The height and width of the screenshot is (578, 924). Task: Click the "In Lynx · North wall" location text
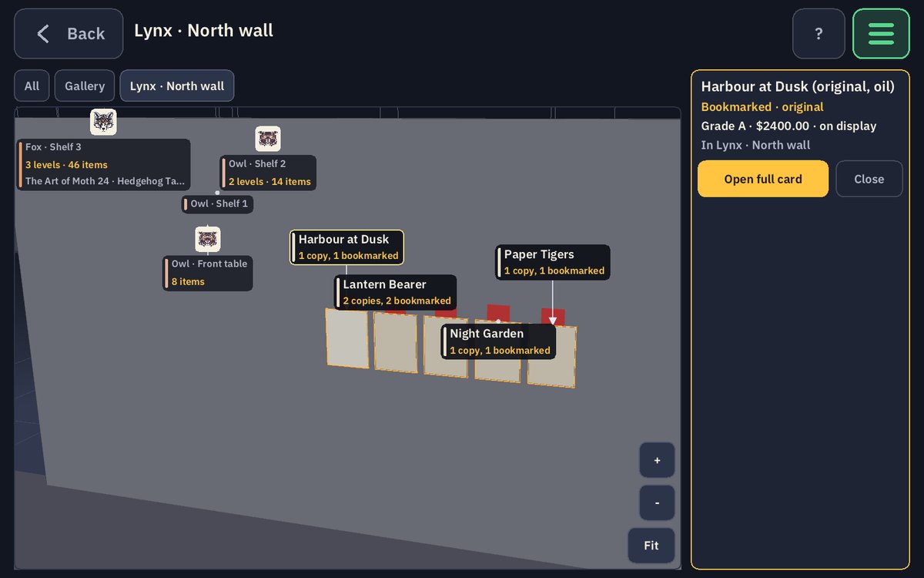click(x=755, y=145)
